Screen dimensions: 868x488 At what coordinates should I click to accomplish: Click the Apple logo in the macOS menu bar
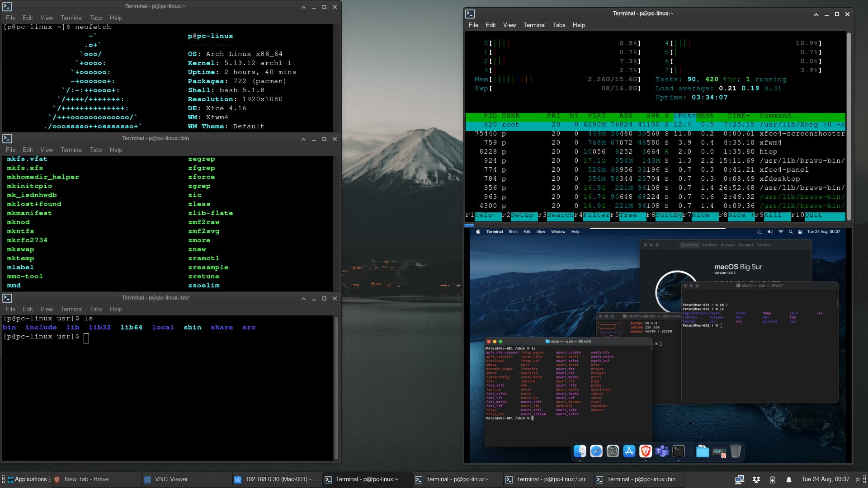(x=478, y=232)
